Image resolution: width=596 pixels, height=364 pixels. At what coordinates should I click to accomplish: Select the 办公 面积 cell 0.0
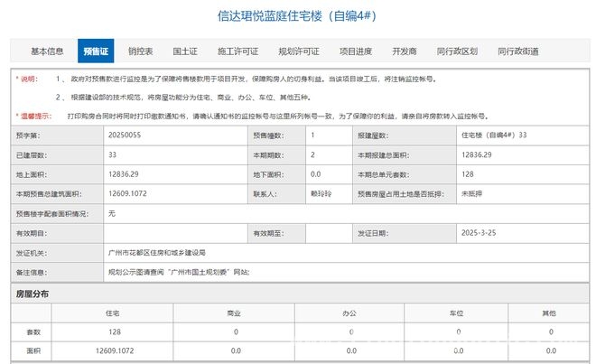coord(351,350)
